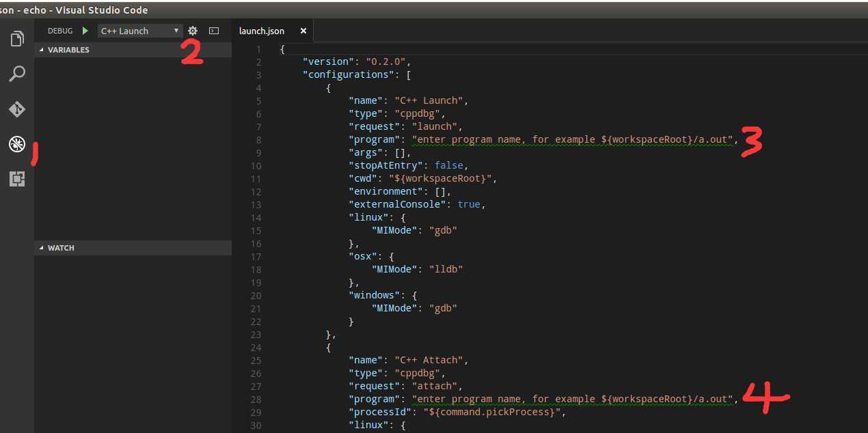
Task: Open the Debug Console icon
Action: click(x=214, y=31)
